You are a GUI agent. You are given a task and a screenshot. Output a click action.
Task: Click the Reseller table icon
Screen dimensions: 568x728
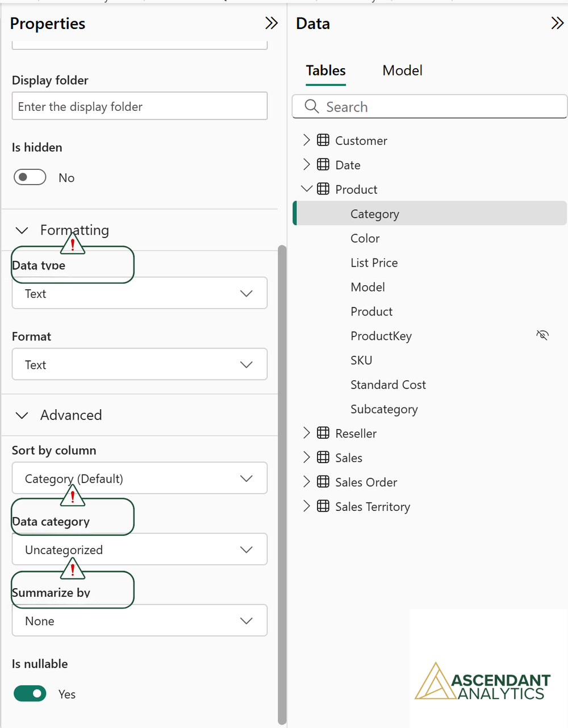(323, 433)
